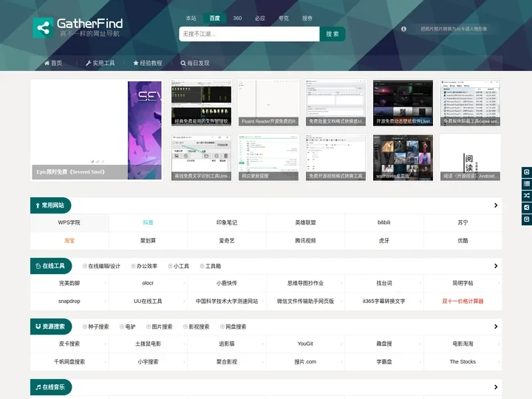
Task: Visit the 抖音 link
Action: click(x=148, y=222)
